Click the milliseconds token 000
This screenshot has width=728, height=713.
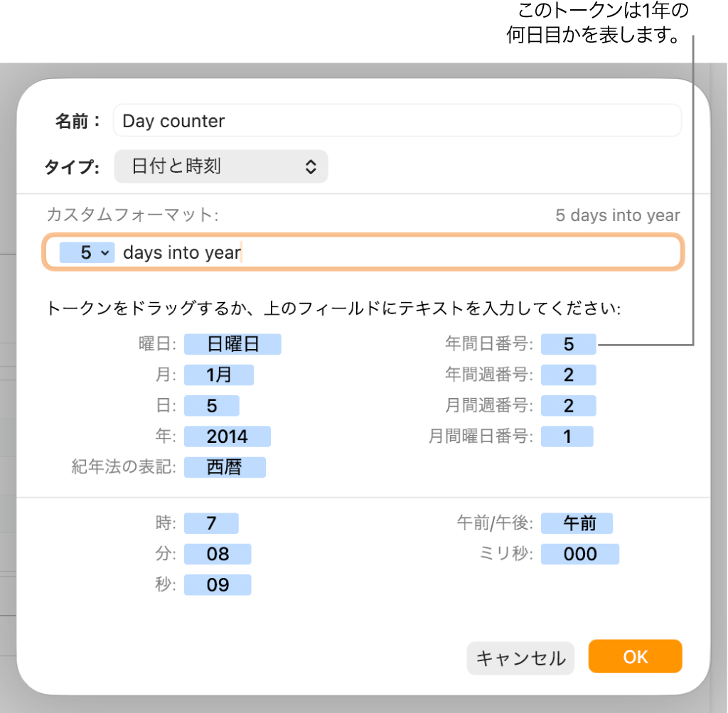pyautogui.click(x=579, y=554)
